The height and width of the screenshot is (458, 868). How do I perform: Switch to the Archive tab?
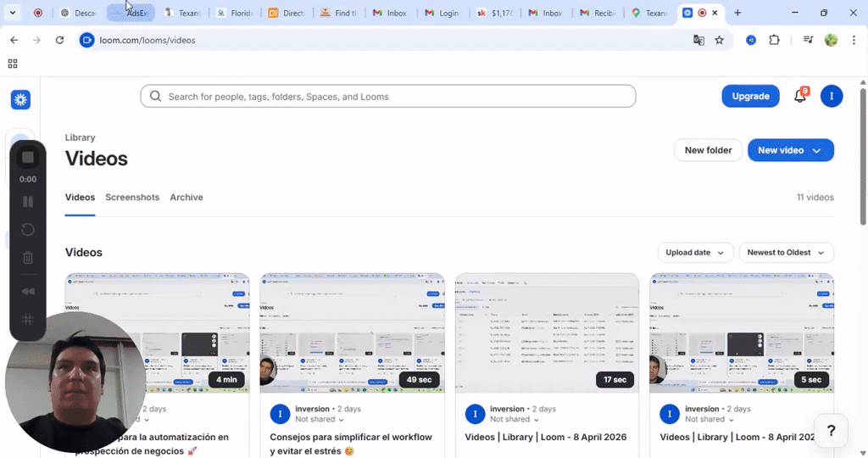pyautogui.click(x=186, y=197)
